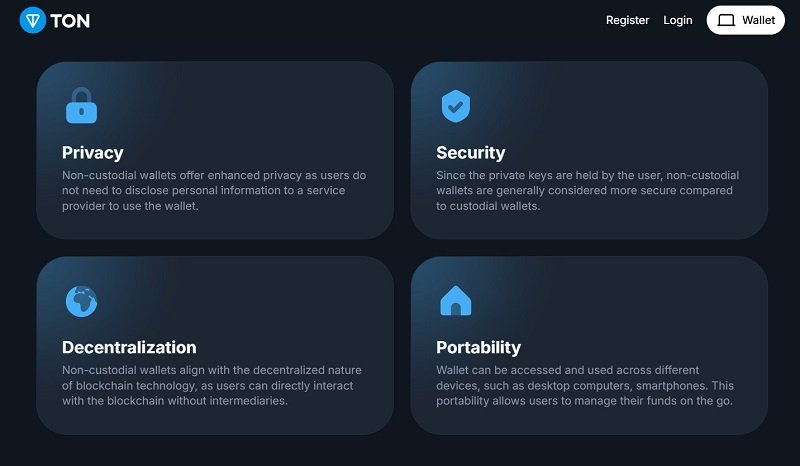The height and width of the screenshot is (466, 800).
Task: Click the Privacy card description text
Action: click(214, 190)
